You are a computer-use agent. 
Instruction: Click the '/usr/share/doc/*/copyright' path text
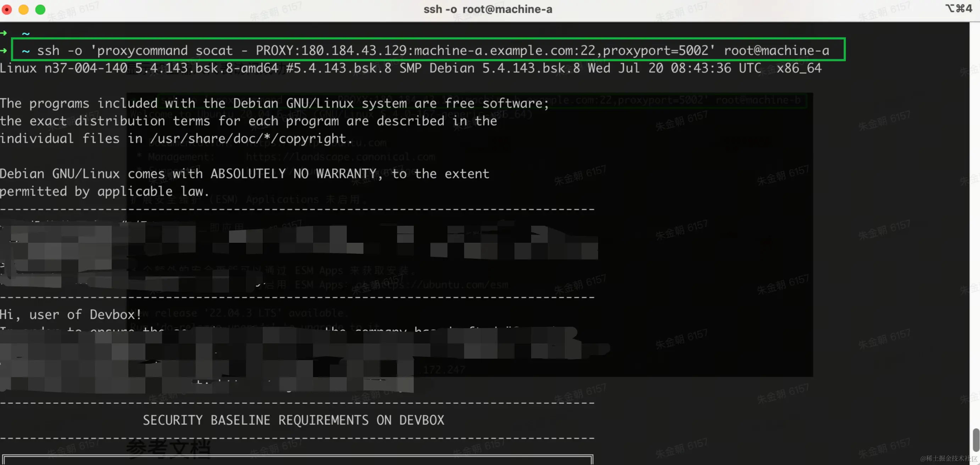coord(248,138)
